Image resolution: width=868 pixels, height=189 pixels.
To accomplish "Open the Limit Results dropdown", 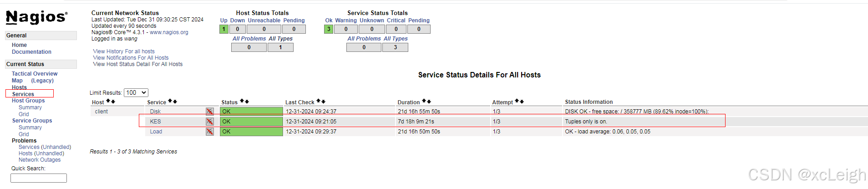I will click(x=136, y=92).
